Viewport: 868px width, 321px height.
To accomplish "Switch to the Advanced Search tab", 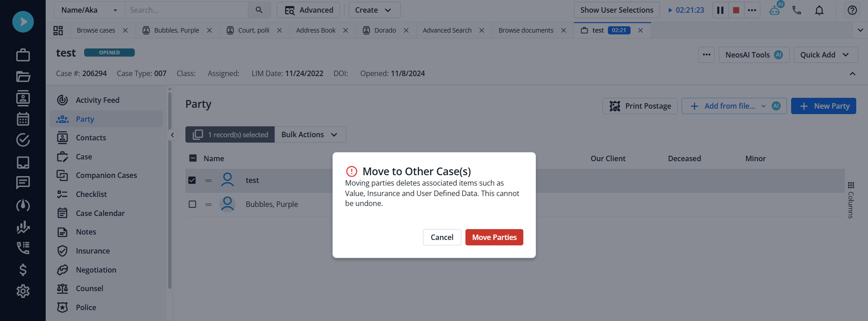I will tap(447, 30).
